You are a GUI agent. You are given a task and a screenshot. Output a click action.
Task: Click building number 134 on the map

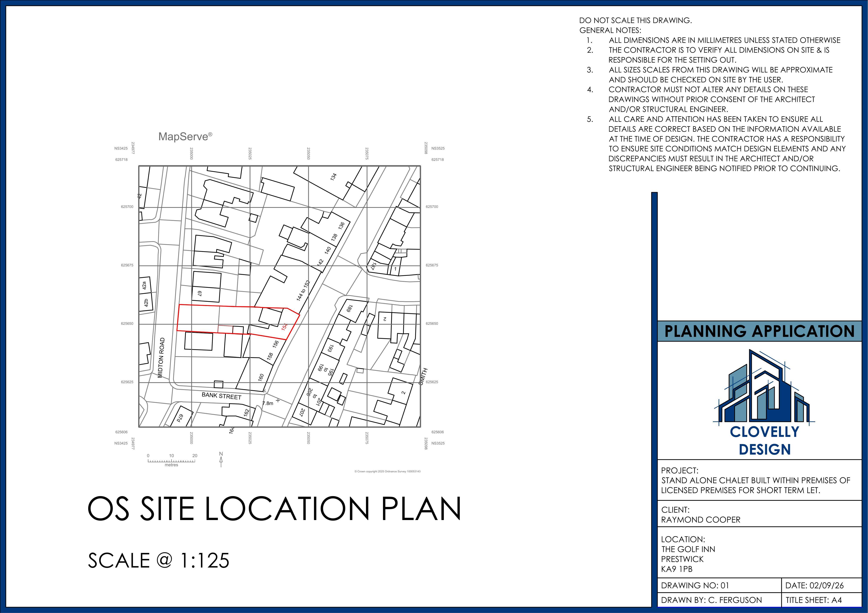pos(333,177)
